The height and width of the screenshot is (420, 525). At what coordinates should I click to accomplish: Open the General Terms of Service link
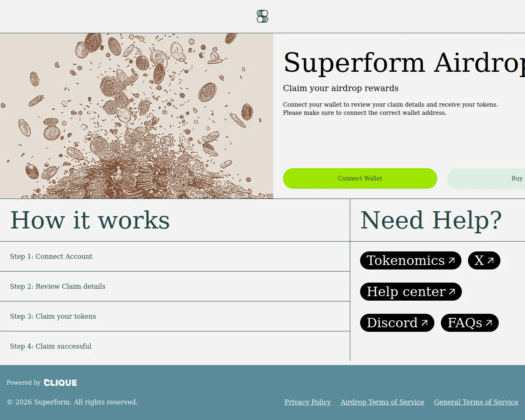click(x=476, y=402)
